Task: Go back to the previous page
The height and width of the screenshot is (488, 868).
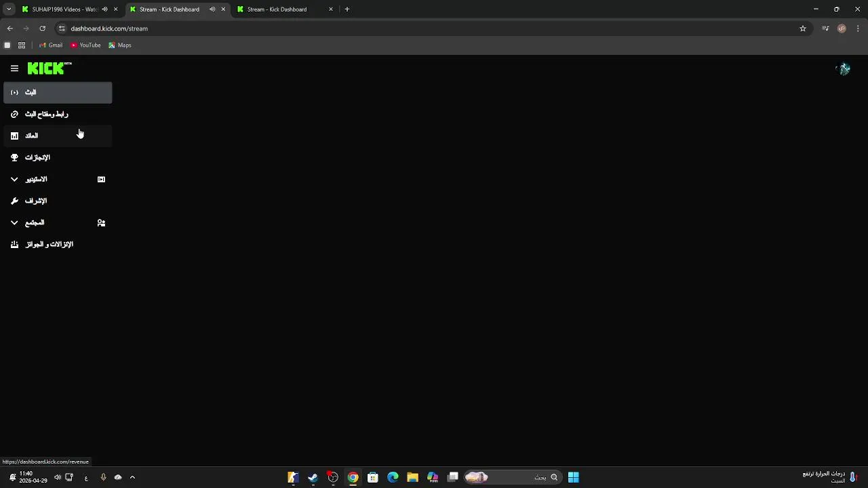Action: click(x=9, y=28)
